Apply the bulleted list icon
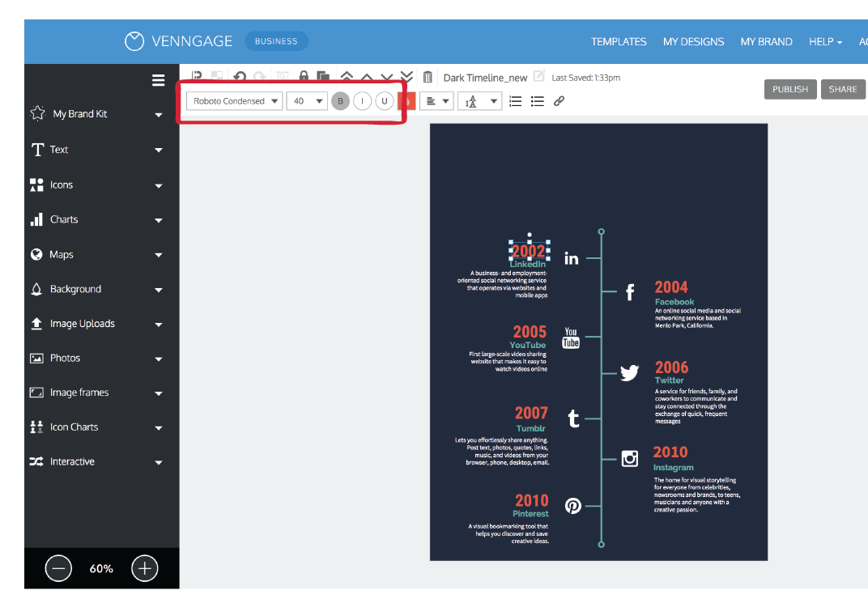This screenshot has width=868, height=603. tap(537, 101)
